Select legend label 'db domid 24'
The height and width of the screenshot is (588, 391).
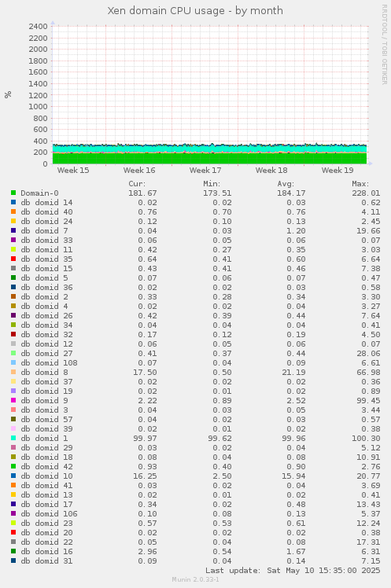click(46, 221)
